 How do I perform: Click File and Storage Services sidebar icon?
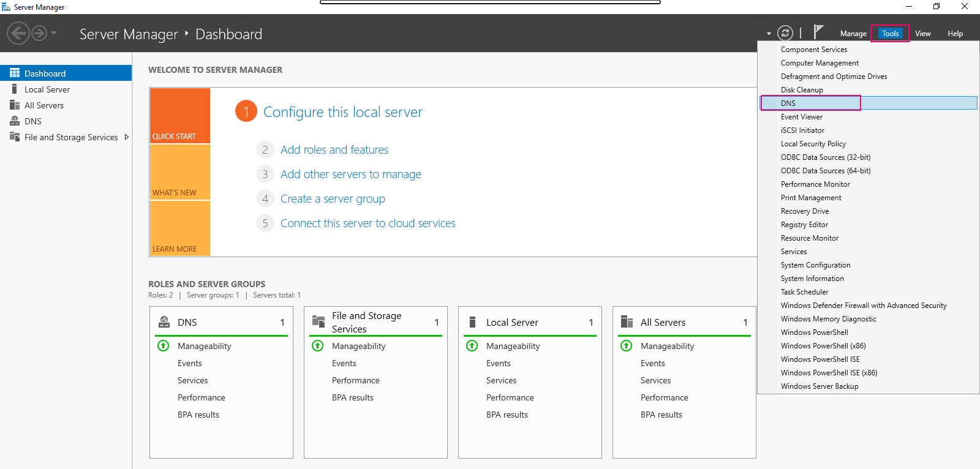pyautogui.click(x=15, y=137)
